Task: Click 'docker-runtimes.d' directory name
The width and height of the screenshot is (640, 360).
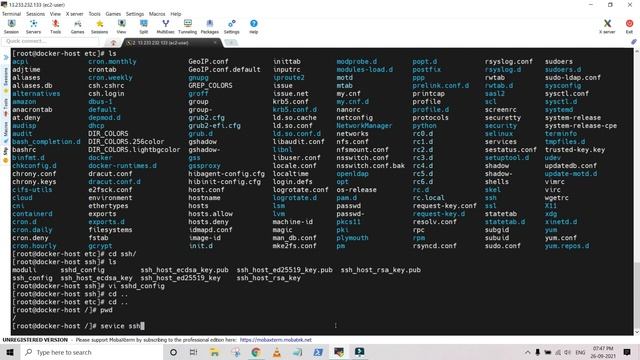Action: (122, 166)
